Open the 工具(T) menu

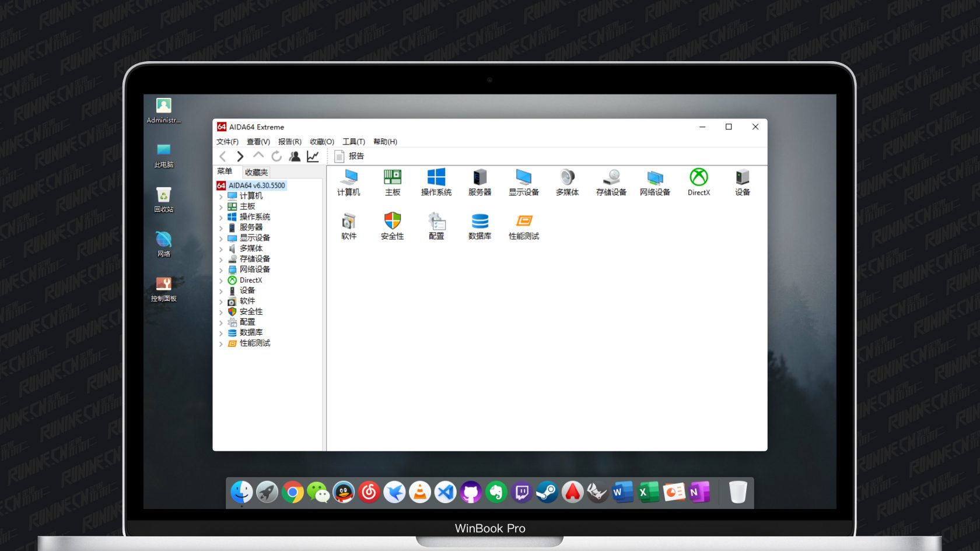353,142
